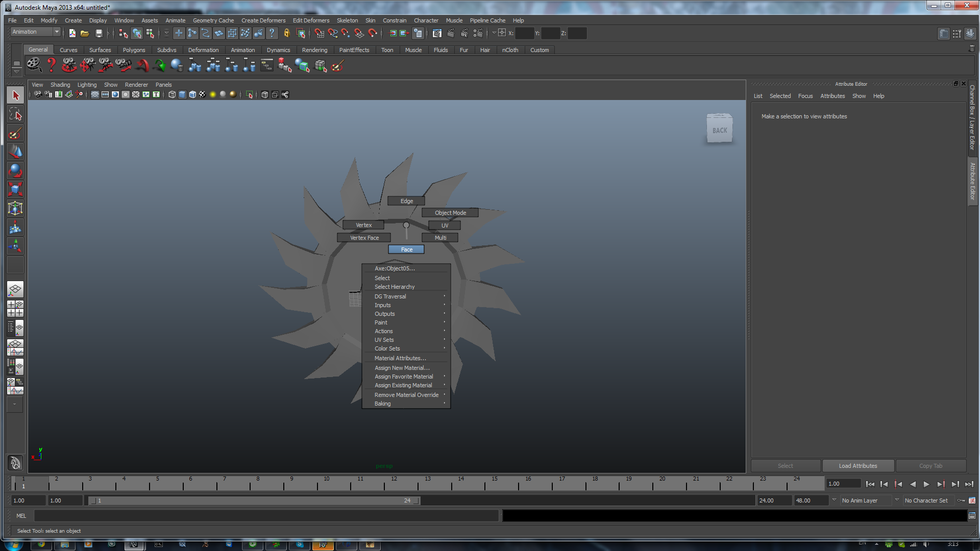Choose Face in the marking menu
Image resolution: width=980 pixels, height=551 pixels.
[x=406, y=249]
